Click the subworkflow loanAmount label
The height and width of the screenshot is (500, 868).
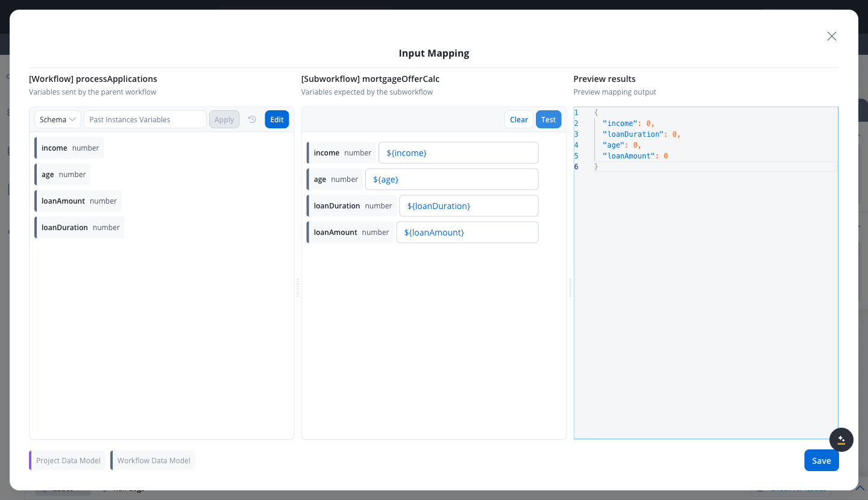click(x=350, y=233)
